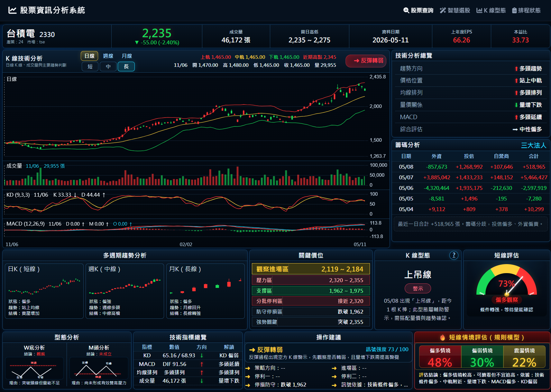Click the 觀察進場區 2,119 ~ 2,184 row

(x=311, y=269)
